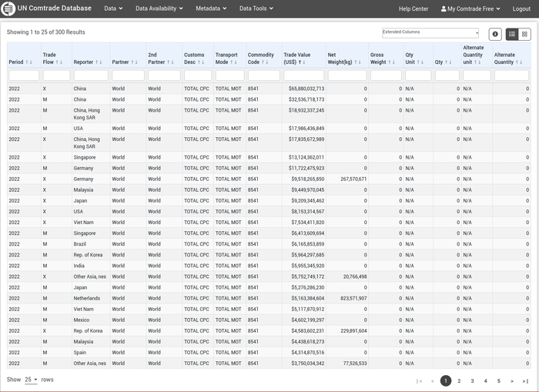The image size is (539, 392).
Task: Go to the next page of results
Action: click(x=511, y=380)
